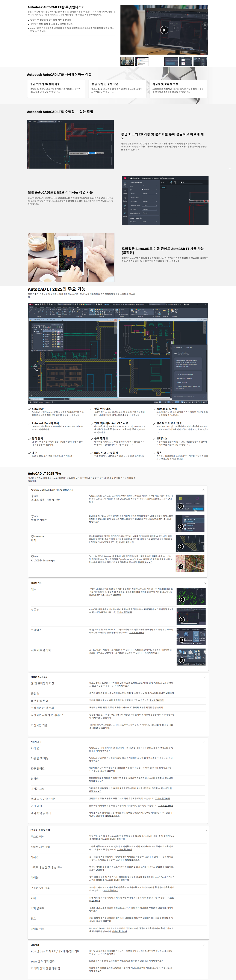Collapse the 공동작업 accordion section
The image size is (236, 980).
[x=204, y=945]
